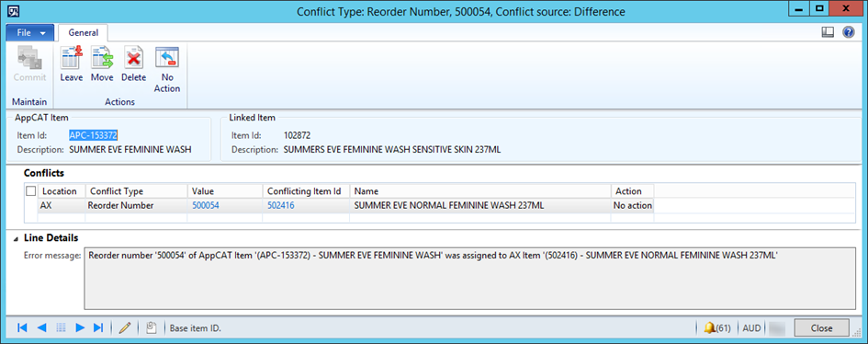Toggle the view layout icon near Help
The width and height of the screenshot is (868, 344).
pyautogui.click(x=828, y=33)
